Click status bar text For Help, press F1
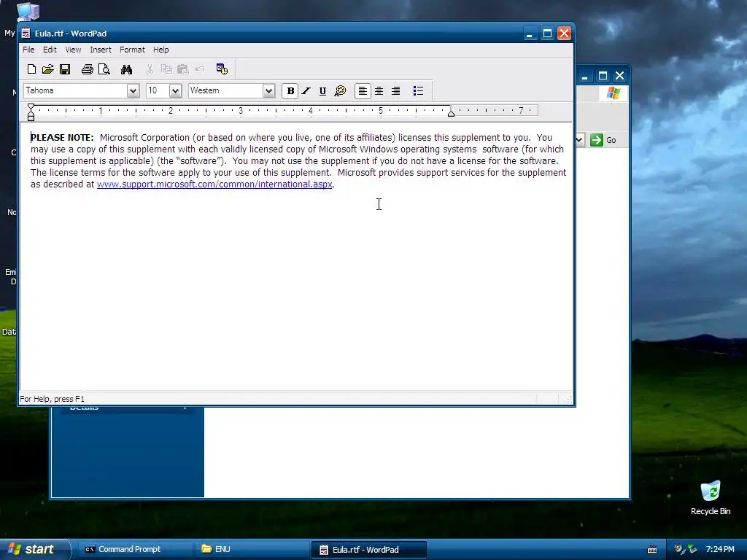Screen dimensions: 747x560 (x=52, y=399)
